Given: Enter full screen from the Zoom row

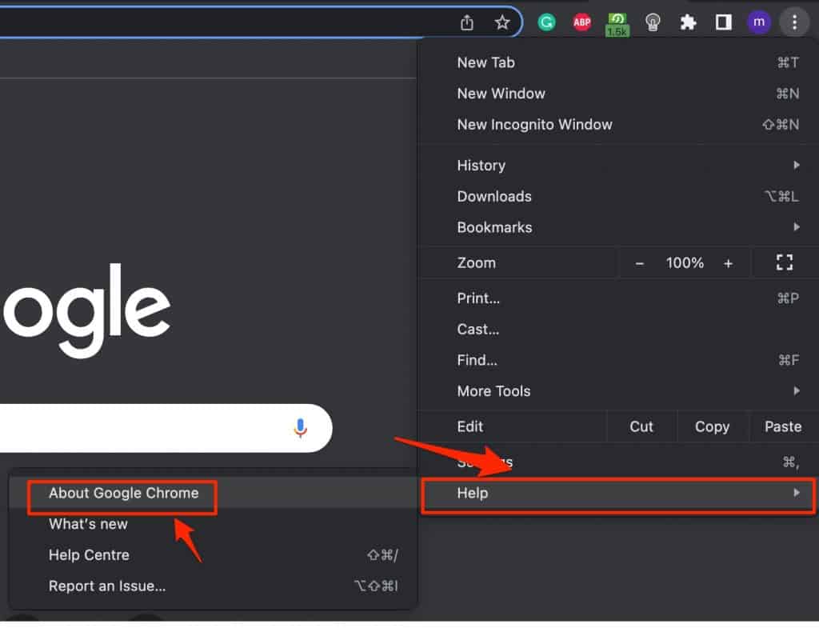Looking at the screenshot, I should tap(785, 262).
